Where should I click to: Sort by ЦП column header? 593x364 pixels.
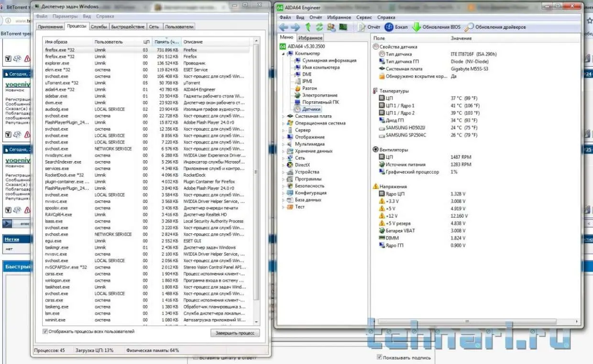[x=146, y=42]
